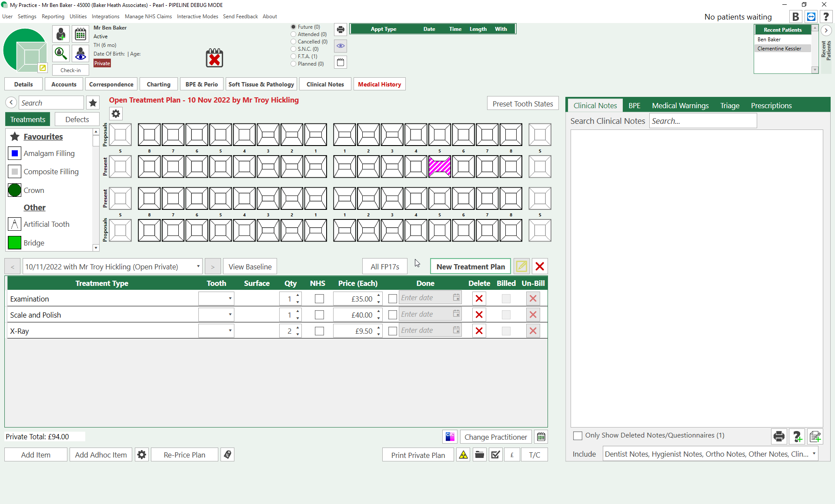Open the appointment book calendar icon

click(x=80, y=34)
